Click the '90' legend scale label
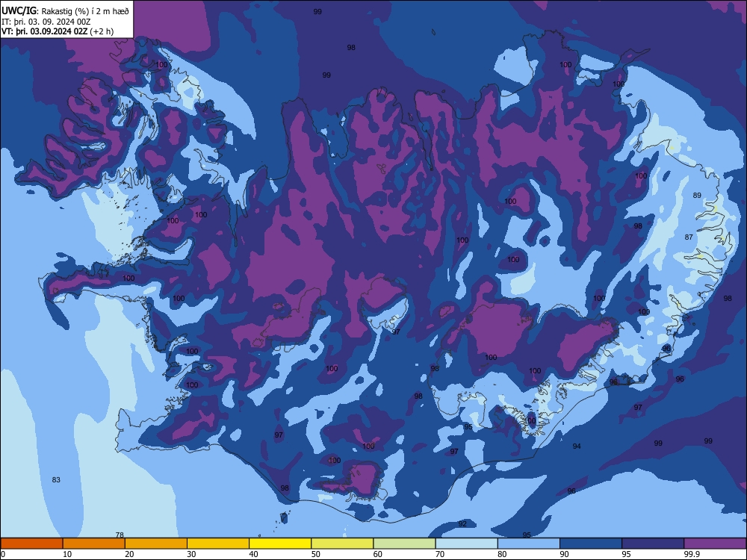The height and width of the screenshot is (560, 747). click(x=565, y=554)
